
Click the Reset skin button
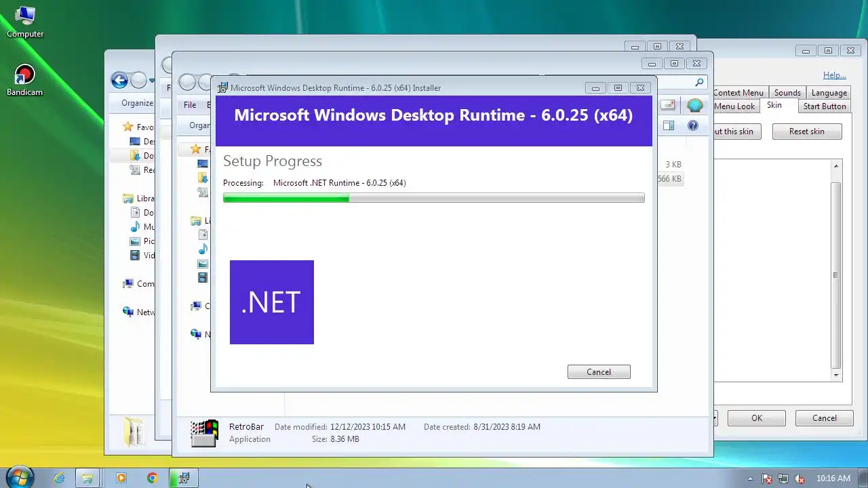point(807,131)
